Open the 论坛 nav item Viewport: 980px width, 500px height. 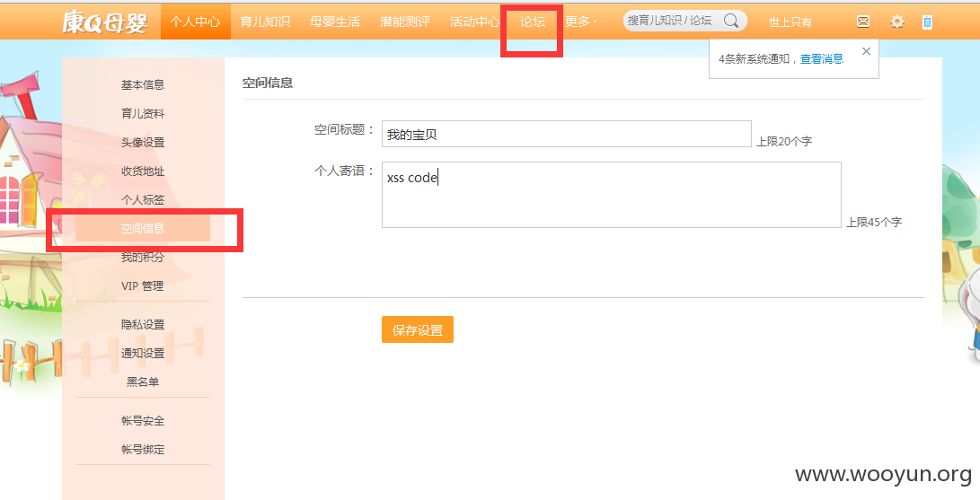point(533,22)
